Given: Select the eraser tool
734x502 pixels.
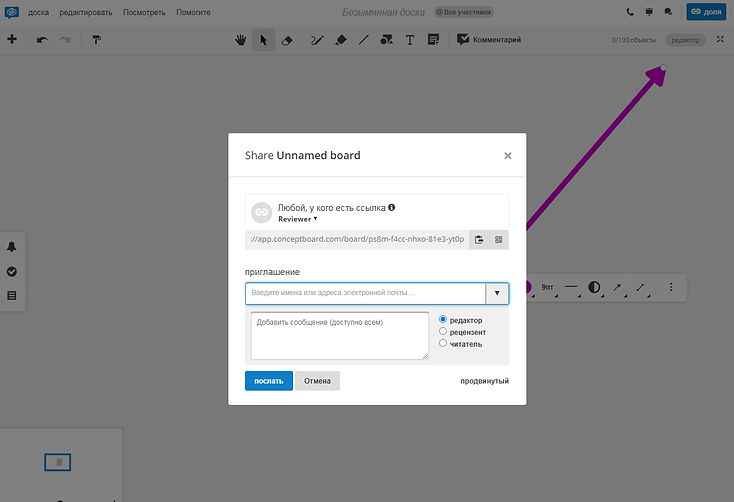Looking at the screenshot, I should pos(287,40).
